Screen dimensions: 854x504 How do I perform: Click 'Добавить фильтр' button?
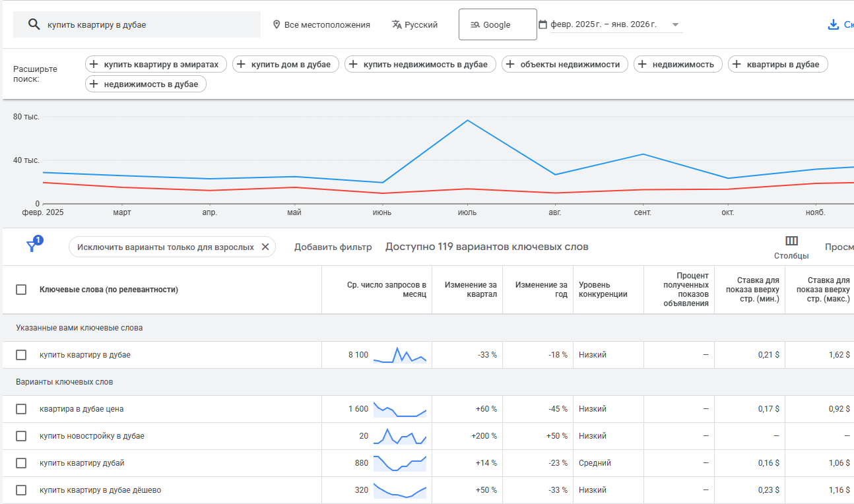333,247
